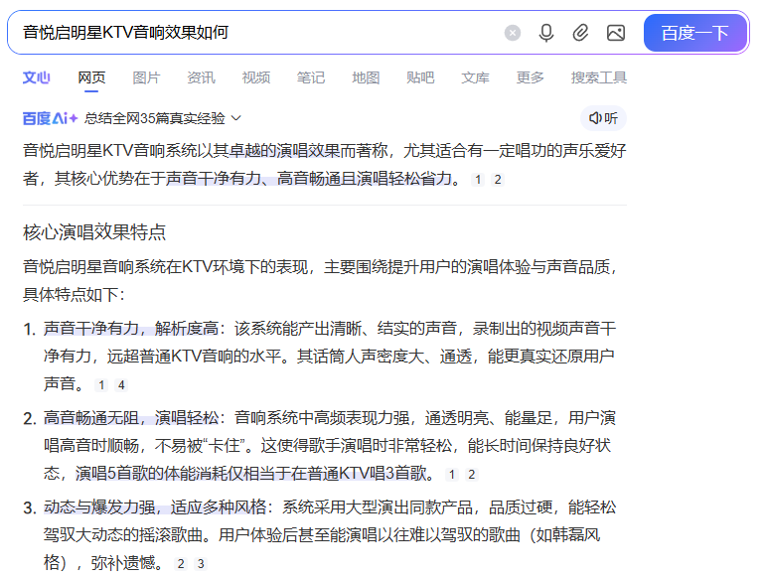Image resolution: width=757 pixels, height=587 pixels.
Task: Open image search with the picture icon
Action: tap(616, 33)
